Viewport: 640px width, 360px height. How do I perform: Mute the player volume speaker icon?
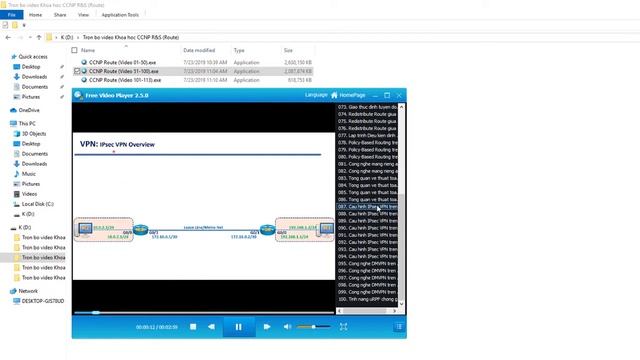(x=287, y=327)
